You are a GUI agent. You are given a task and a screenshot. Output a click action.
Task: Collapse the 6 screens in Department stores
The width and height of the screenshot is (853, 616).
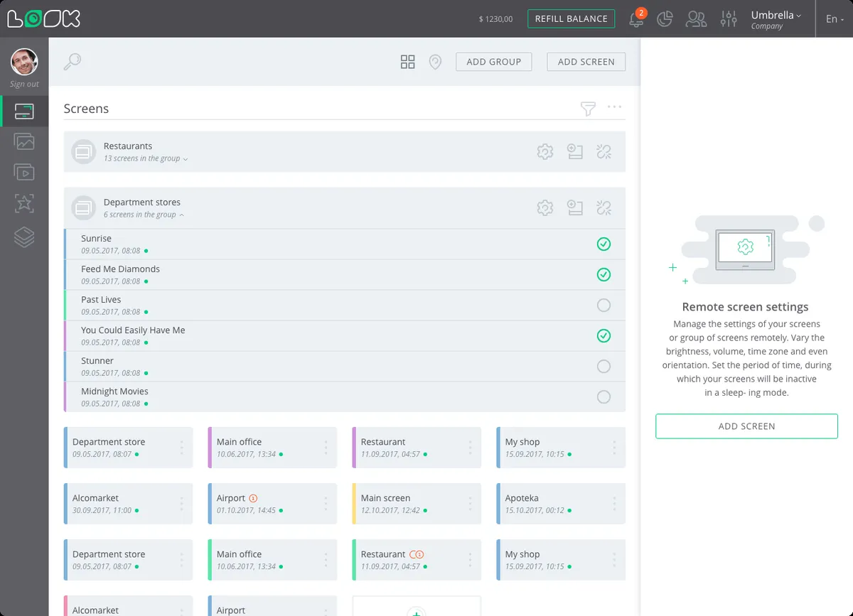[144, 215]
